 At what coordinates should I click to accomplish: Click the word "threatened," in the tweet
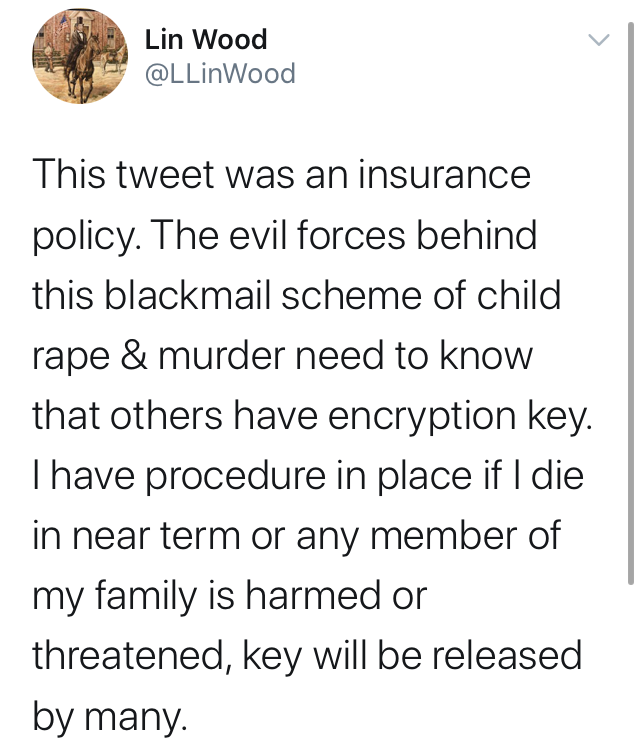pyautogui.click(x=134, y=656)
